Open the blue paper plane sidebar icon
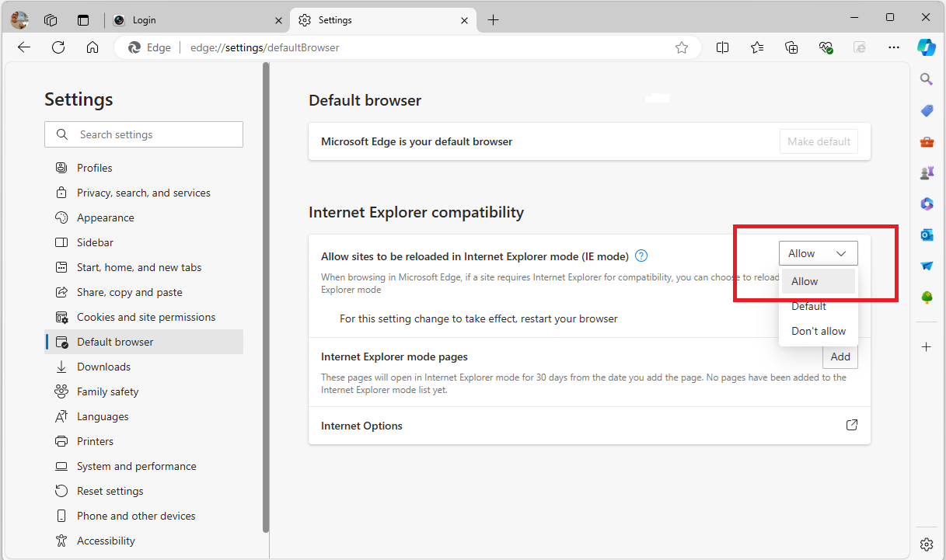 [x=927, y=266]
